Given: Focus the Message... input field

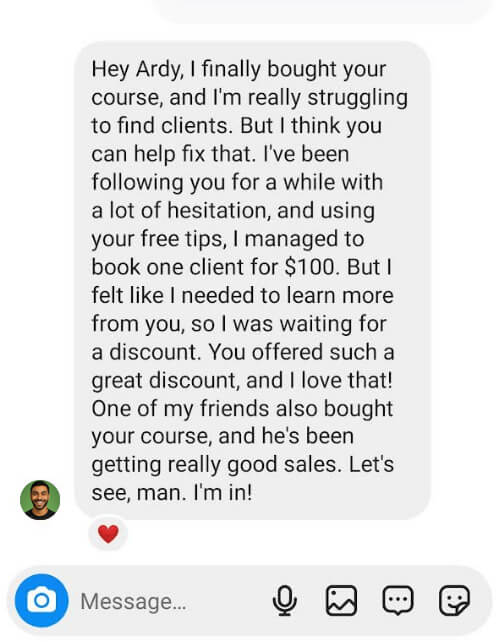Looking at the screenshot, I should pos(172,601).
